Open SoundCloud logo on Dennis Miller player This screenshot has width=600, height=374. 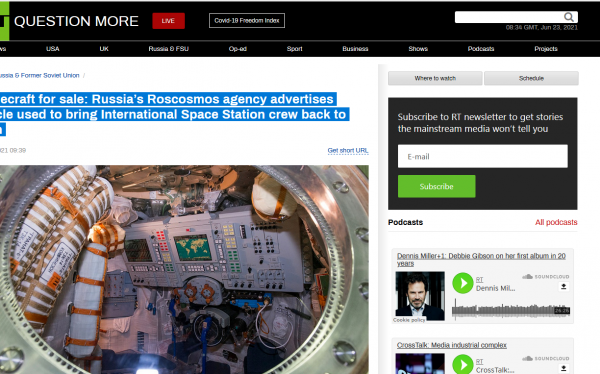point(546,276)
